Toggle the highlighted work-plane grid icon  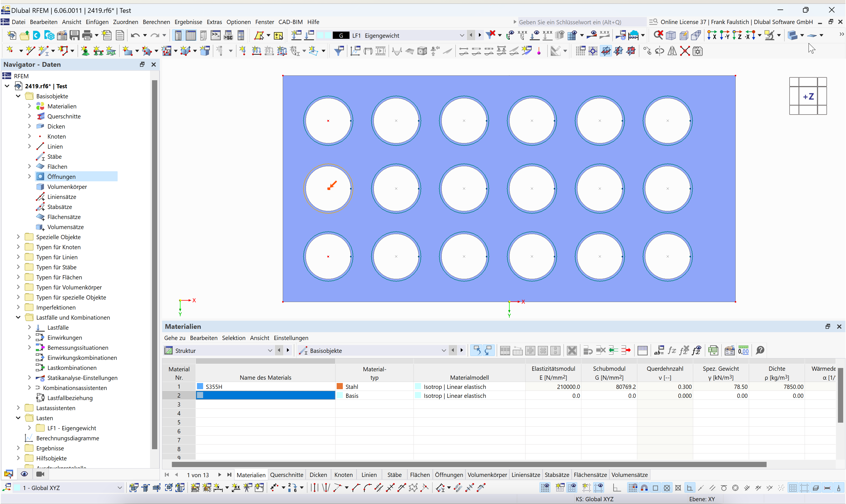606,51
